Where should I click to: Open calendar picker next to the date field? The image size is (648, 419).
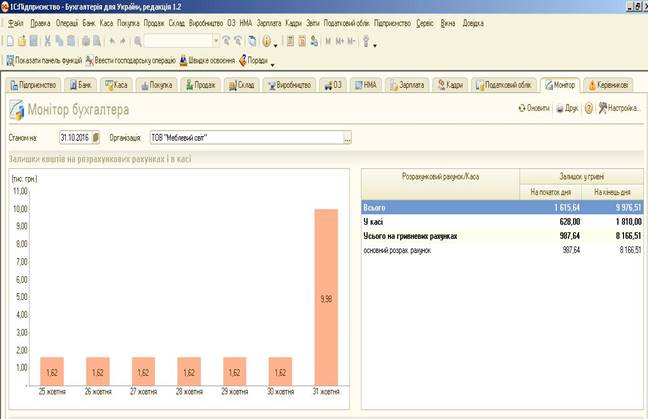(x=96, y=138)
